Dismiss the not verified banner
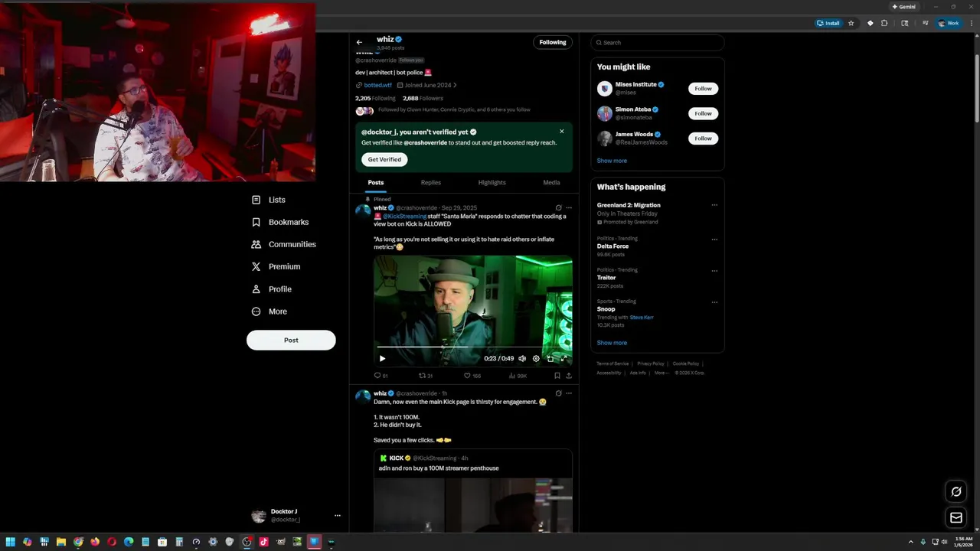 pos(561,132)
